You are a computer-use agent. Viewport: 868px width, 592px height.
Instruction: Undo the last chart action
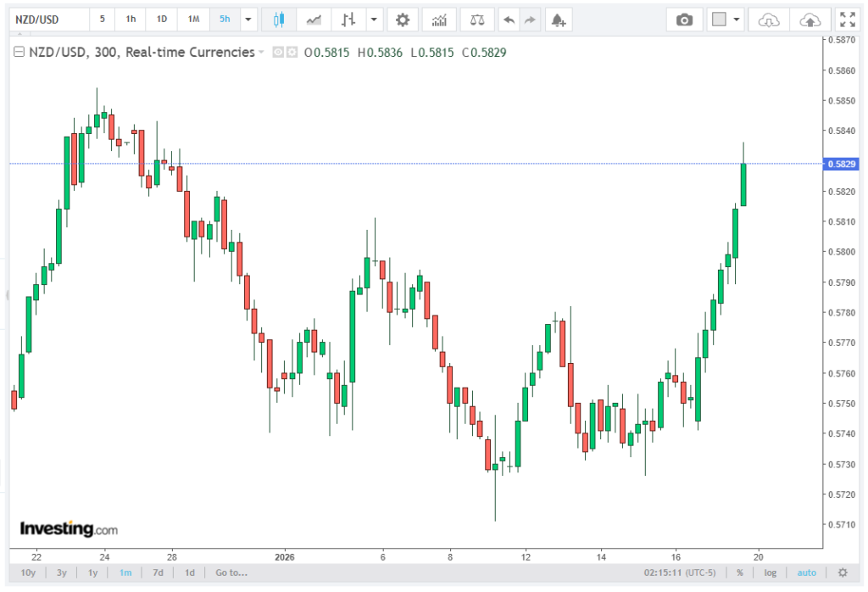(508, 19)
